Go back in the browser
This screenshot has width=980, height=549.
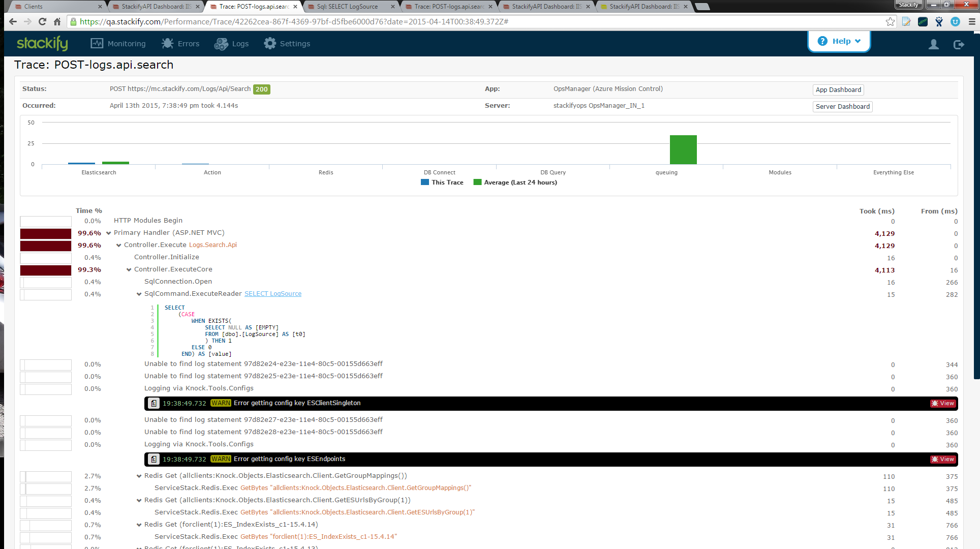pos(13,21)
